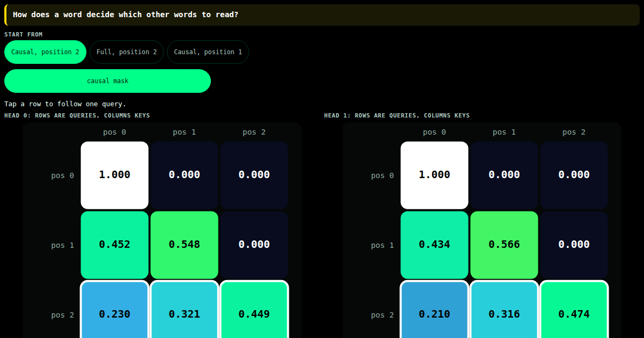
Task: Click the "Tap a row to follow one query." hint
Action: pyautogui.click(x=65, y=104)
